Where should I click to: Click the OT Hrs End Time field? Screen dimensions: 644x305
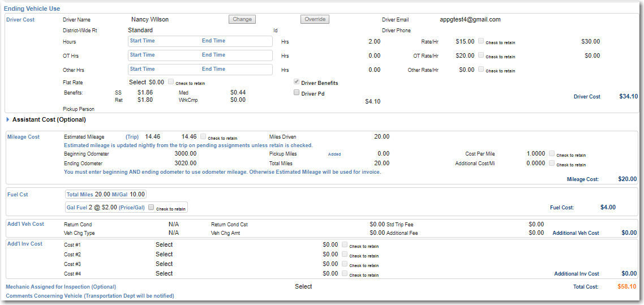click(x=213, y=54)
